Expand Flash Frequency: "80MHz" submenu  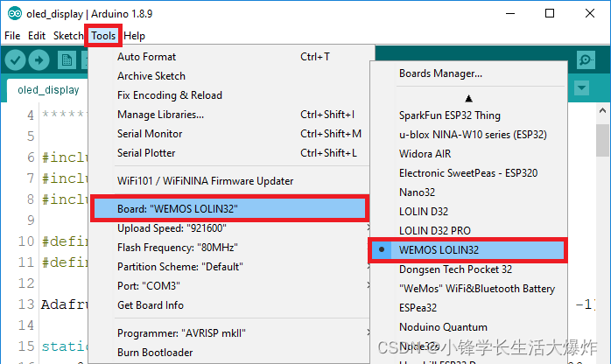point(229,248)
